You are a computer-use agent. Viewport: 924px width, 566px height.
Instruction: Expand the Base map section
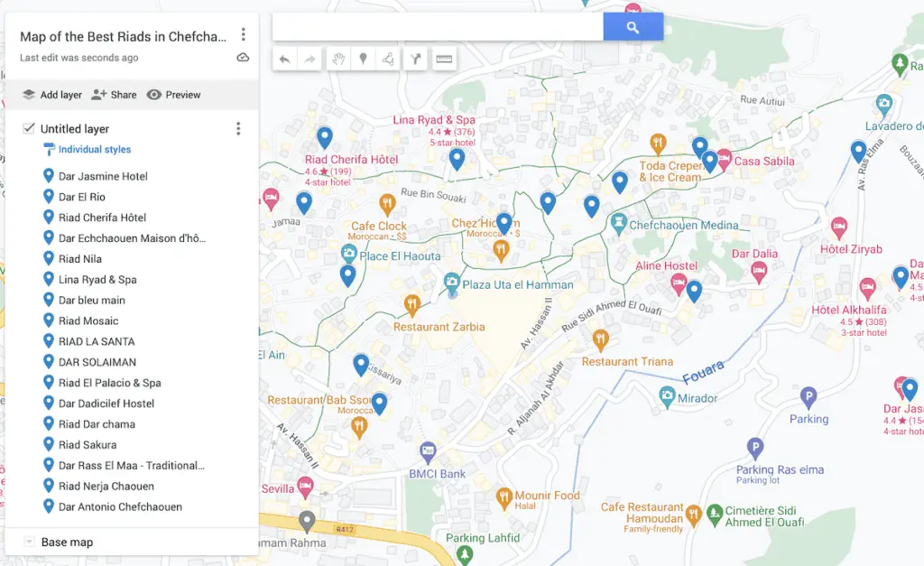[29, 542]
